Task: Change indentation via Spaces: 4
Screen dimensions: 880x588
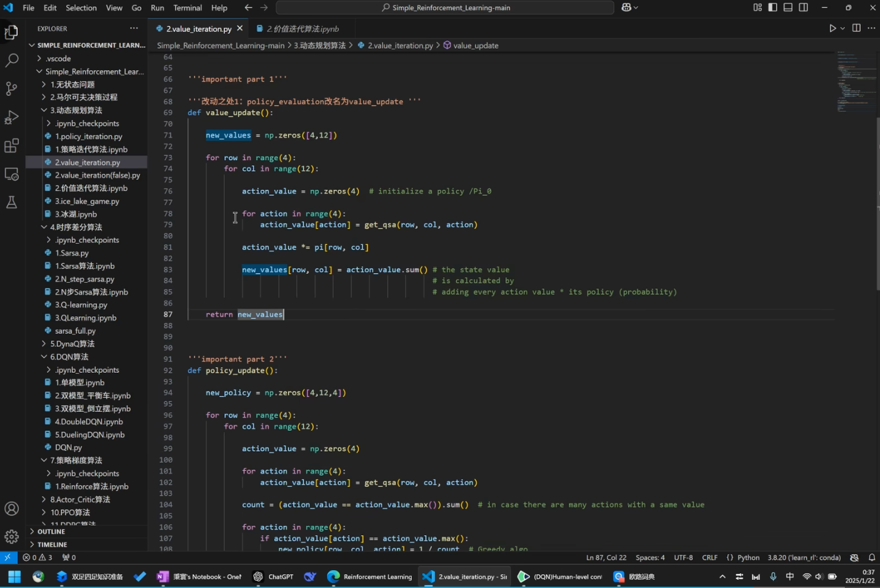Action: 650,557
